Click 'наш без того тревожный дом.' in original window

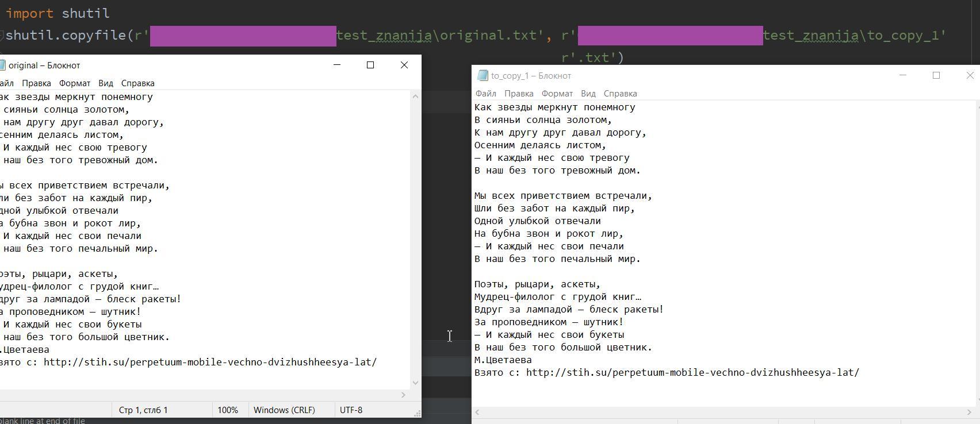click(81, 160)
